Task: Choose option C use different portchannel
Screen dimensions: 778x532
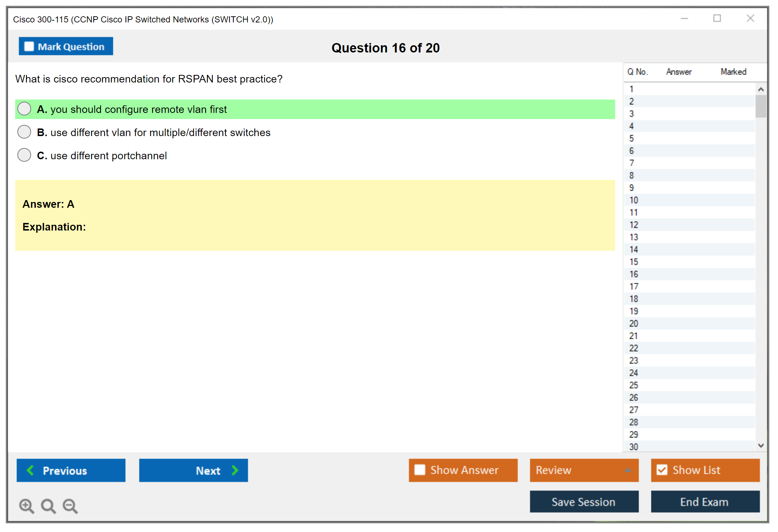Action: tap(24, 155)
